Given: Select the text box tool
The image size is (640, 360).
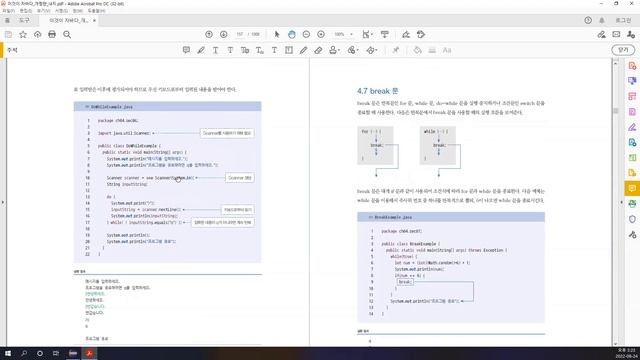Looking at the screenshot, I should [x=289, y=50].
